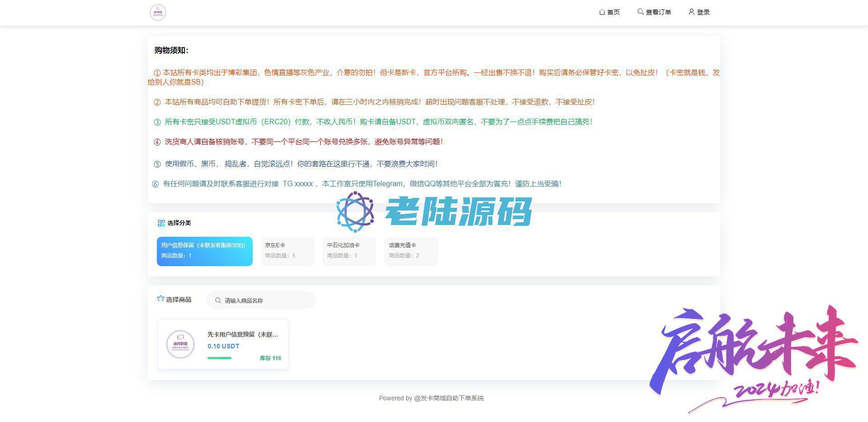The height and width of the screenshot is (422, 868).
Task: Click the 选择商品 crown icon
Action: point(160,299)
